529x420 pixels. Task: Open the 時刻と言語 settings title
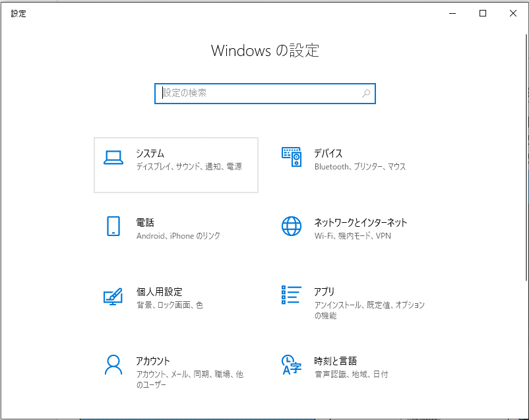(x=335, y=361)
